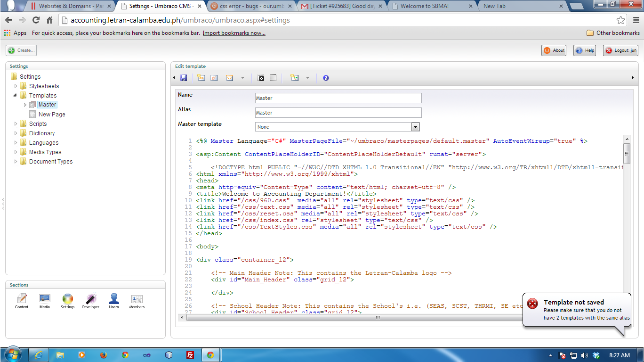
Task: Switch to css error - bugs tab
Action: (250, 6)
